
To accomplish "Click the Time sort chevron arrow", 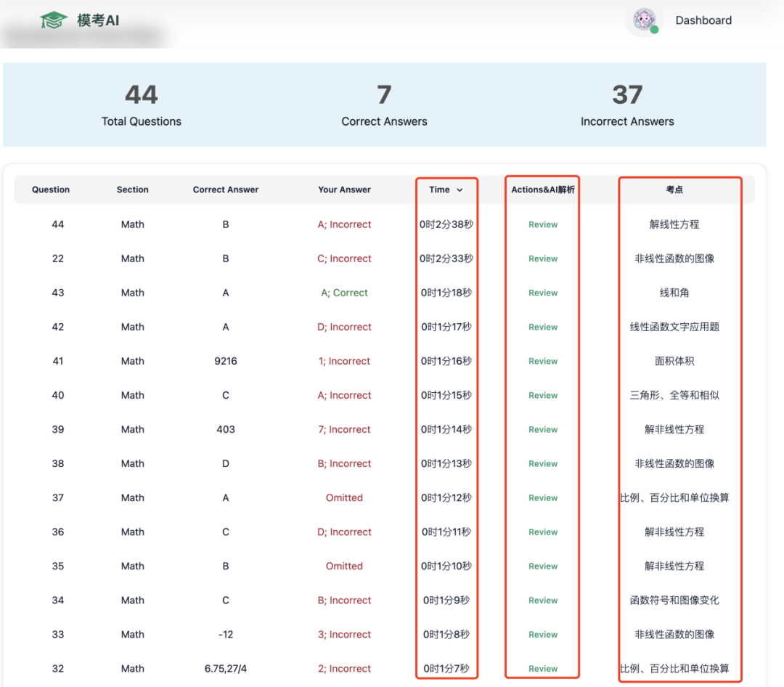I will click(x=460, y=190).
